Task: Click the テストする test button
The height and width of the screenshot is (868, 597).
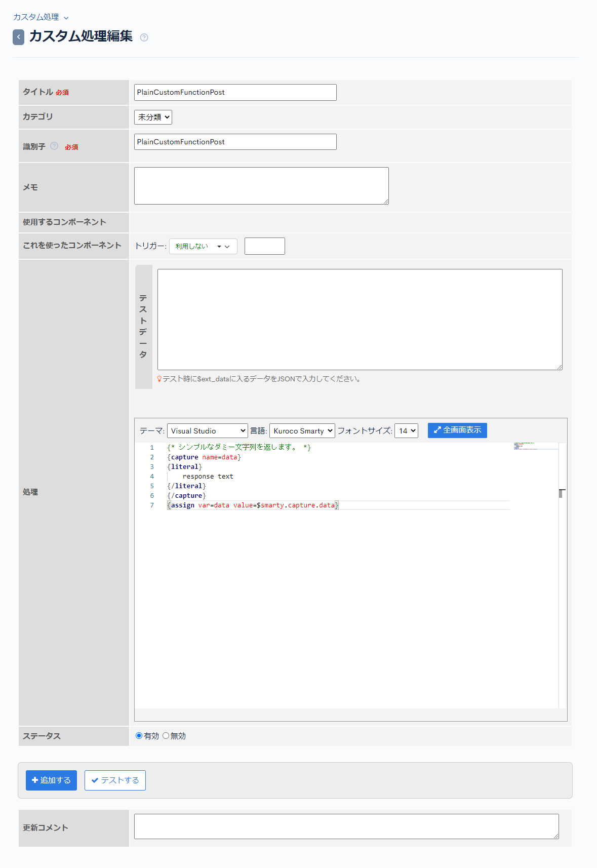Action: pos(115,780)
